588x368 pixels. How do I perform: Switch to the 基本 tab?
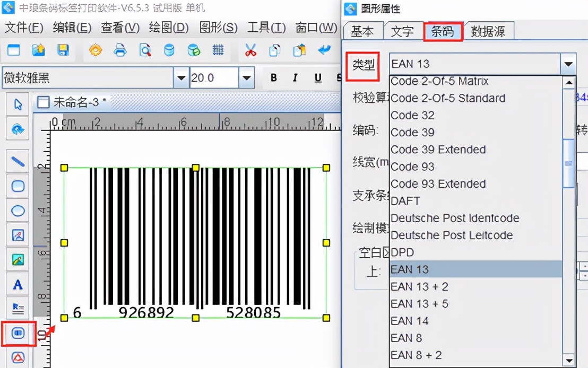[x=362, y=31]
